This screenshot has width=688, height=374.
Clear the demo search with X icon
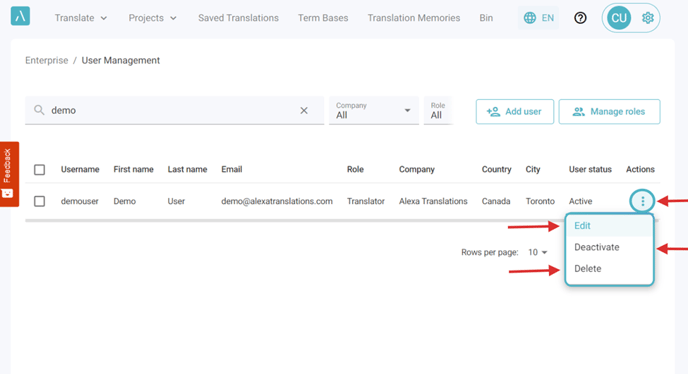[304, 111]
